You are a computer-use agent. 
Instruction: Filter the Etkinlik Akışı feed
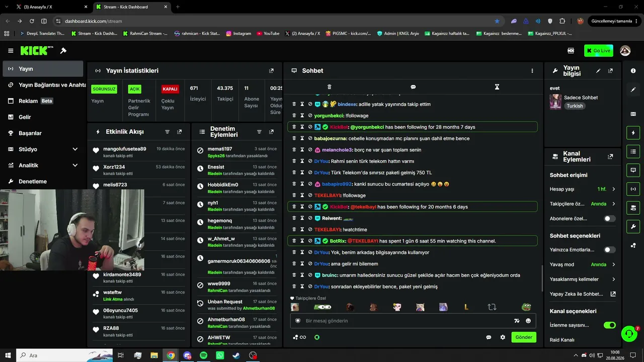click(168, 132)
